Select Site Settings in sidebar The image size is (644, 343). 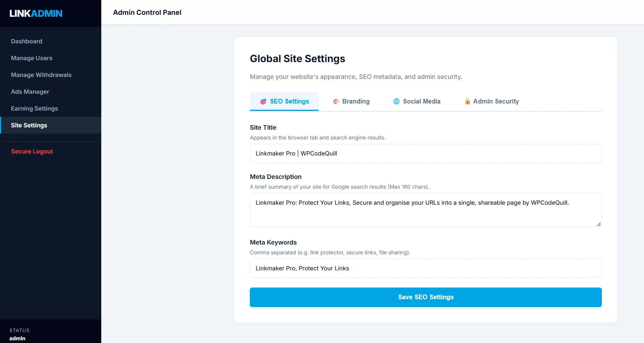click(29, 125)
